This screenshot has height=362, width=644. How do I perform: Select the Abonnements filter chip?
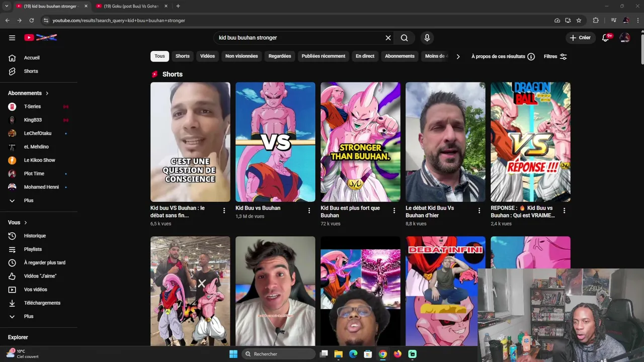pyautogui.click(x=399, y=56)
